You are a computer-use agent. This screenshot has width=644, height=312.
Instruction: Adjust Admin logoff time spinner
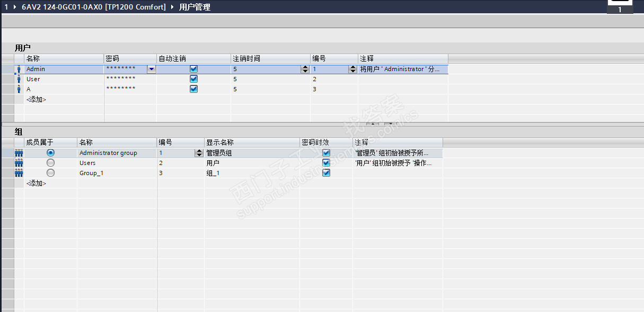(x=305, y=69)
